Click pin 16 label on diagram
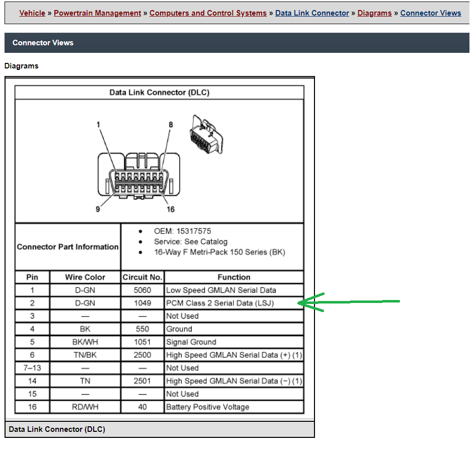Viewport: 476px width, 455px height. pos(171,209)
